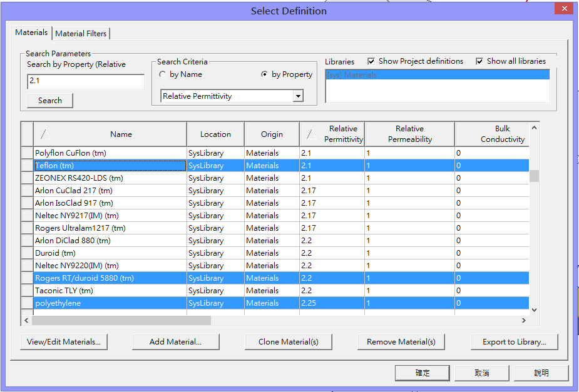Click the Add Material button
The height and width of the screenshot is (392, 579).
pos(176,342)
